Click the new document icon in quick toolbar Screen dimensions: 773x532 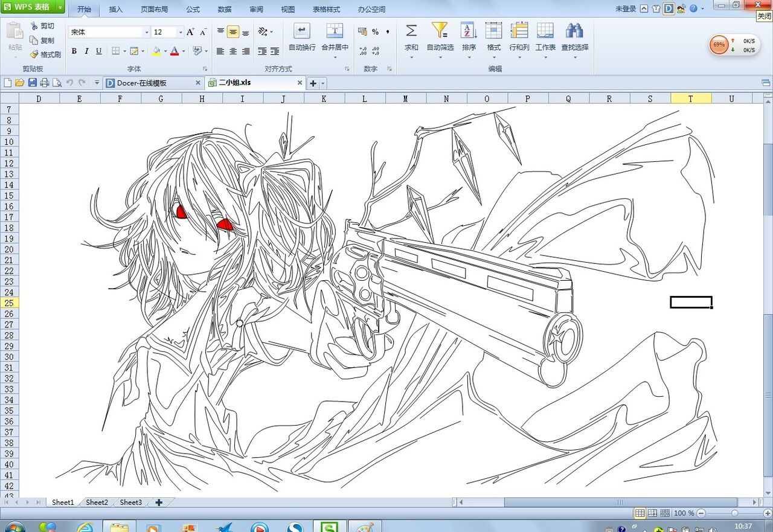(8, 83)
